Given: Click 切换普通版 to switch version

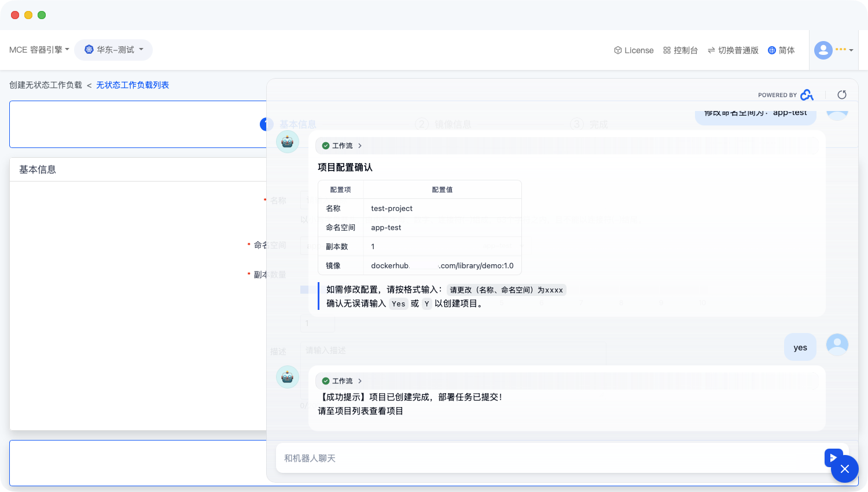Looking at the screenshot, I should 733,50.
